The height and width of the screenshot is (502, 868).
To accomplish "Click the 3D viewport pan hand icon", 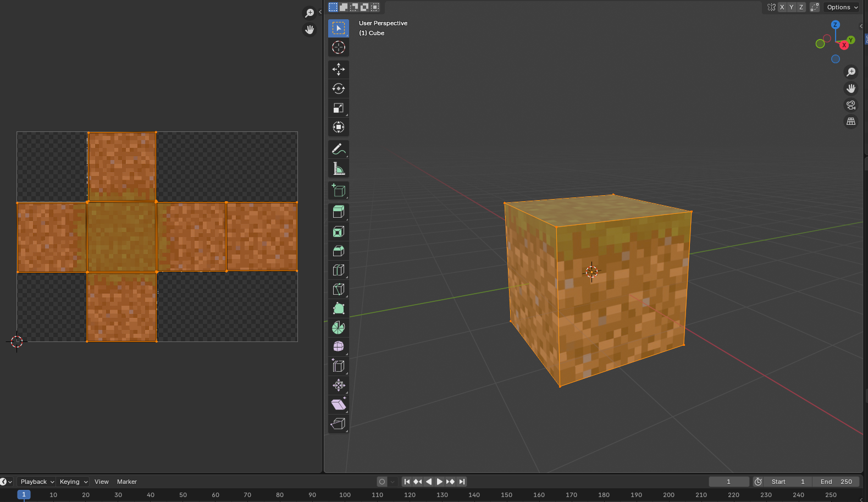I will click(851, 89).
